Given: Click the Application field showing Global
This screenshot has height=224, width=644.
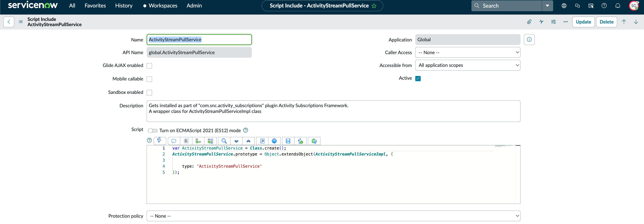Looking at the screenshot, I should 468,40.
